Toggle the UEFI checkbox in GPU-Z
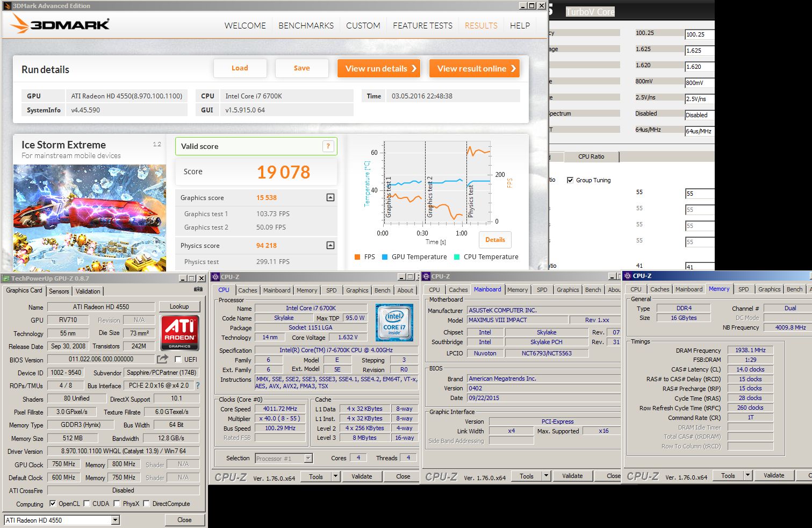 click(x=178, y=360)
